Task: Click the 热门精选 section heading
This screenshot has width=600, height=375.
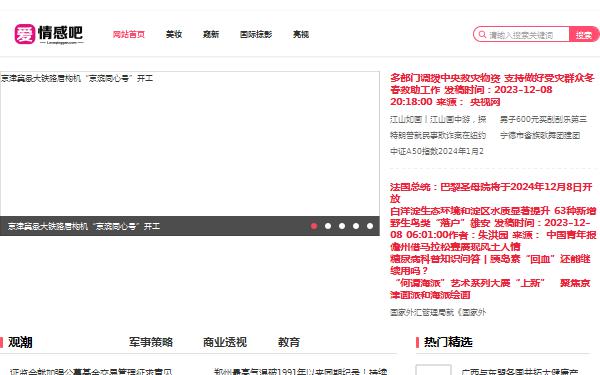Action: tap(448, 342)
